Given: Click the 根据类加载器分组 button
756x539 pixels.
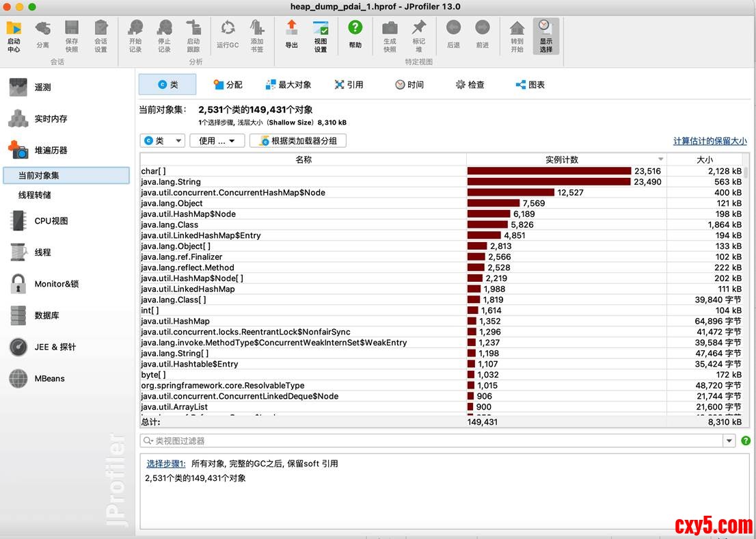Looking at the screenshot, I should pos(298,141).
